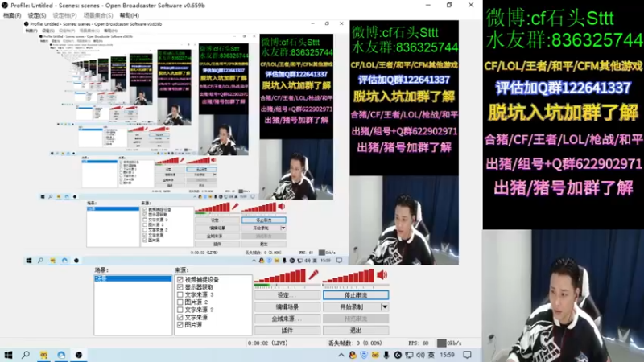Viewport: 644px width, 362px height.
Task: Uncheck the 显示器获取 source
Action: pos(180,287)
